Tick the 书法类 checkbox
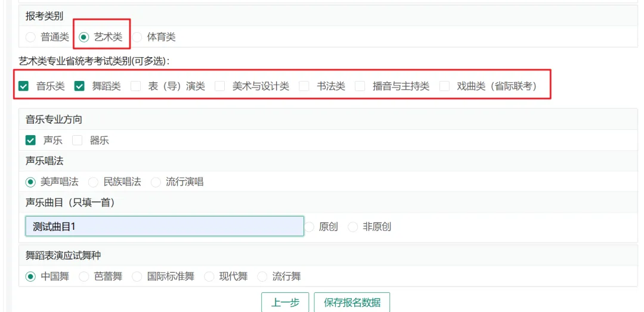The image size is (644, 312). click(304, 86)
